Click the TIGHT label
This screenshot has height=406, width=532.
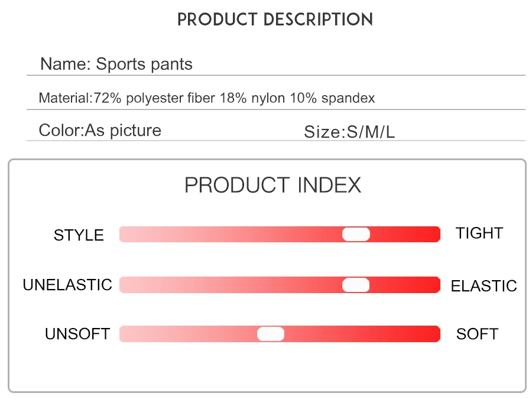[x=479, y=233]
